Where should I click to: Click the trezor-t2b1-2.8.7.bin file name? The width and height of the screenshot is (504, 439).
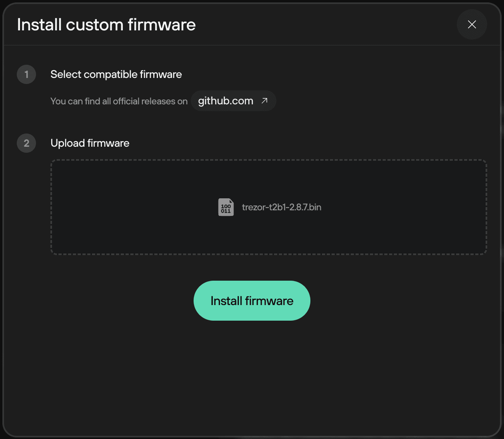tap(282, 207)
